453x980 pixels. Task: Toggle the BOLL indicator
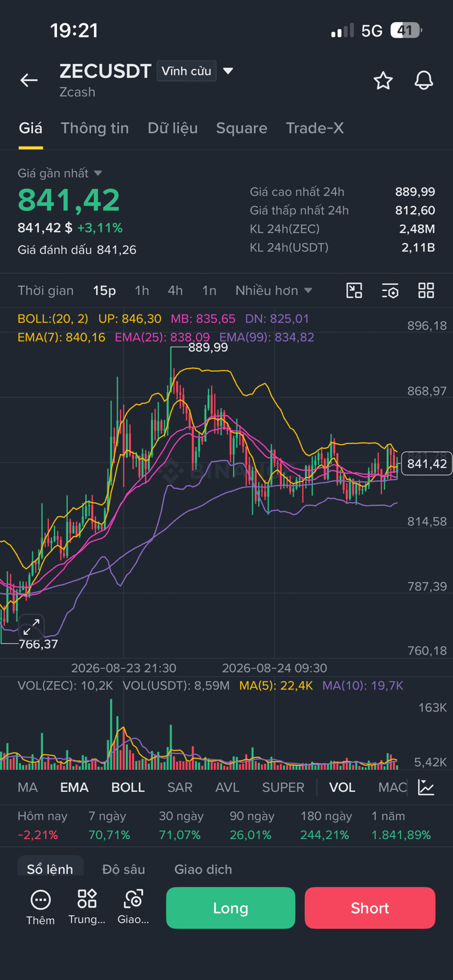click(128, 787)
